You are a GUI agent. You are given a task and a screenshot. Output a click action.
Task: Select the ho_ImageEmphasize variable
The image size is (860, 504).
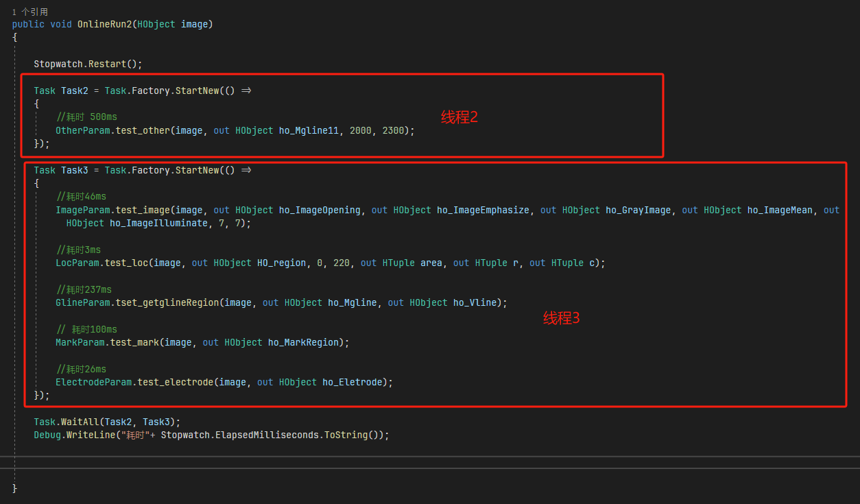coord(483,210)
